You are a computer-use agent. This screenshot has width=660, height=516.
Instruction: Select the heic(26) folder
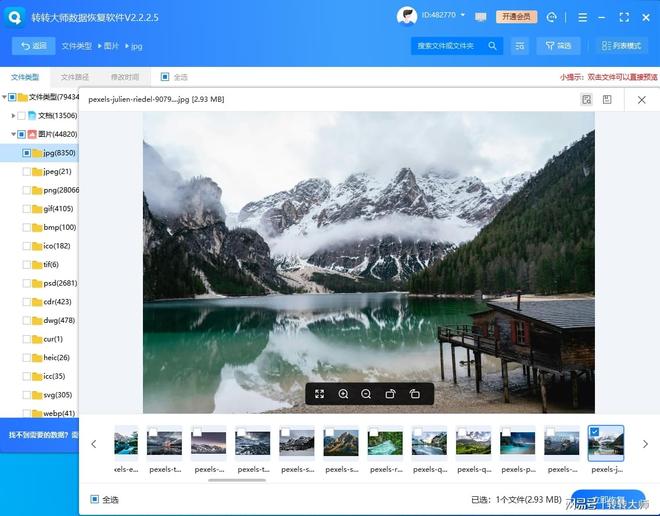coord(51,358)
